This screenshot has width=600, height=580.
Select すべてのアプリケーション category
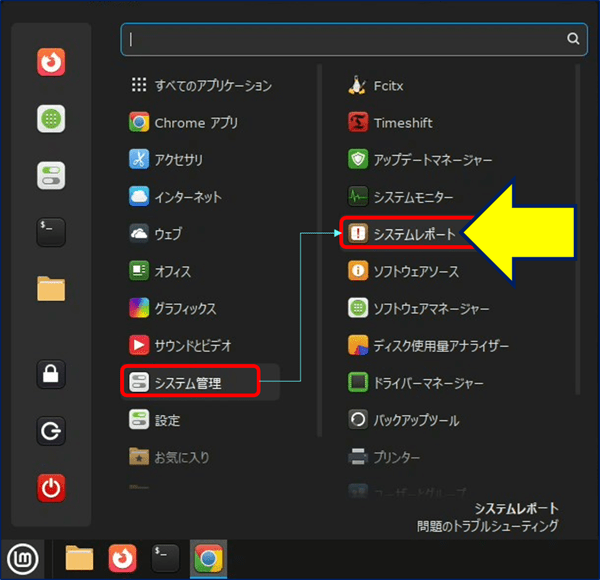click(200, 85)
